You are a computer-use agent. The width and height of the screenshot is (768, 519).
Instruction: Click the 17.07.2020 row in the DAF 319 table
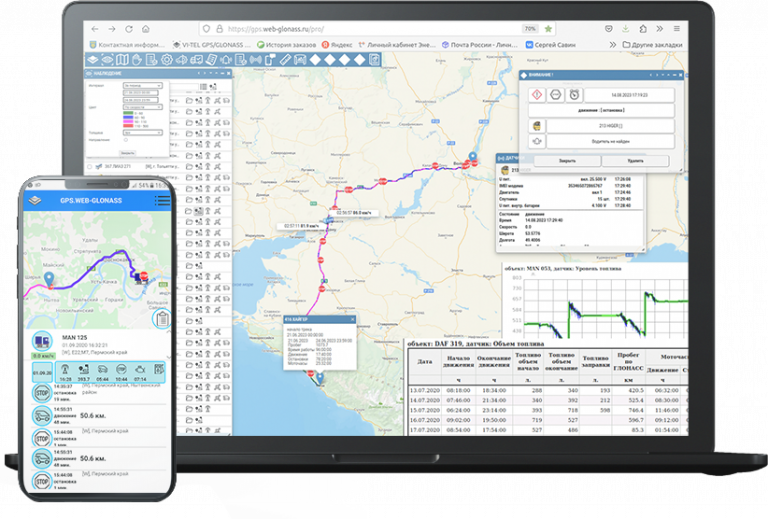point(548,430)
